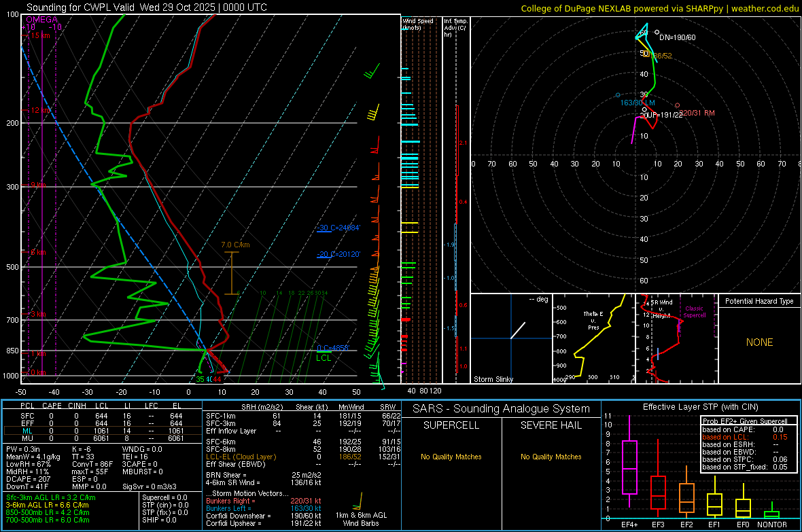Click the 'MeanW = 4.1g/kg' value
Viewport: 802px width, 532px height.
coord(33,457)
